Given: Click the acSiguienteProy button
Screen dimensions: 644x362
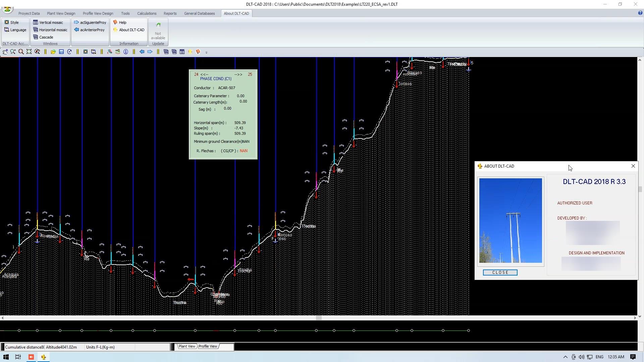Looking at the screenshot, I should click(x=93, y=22).
